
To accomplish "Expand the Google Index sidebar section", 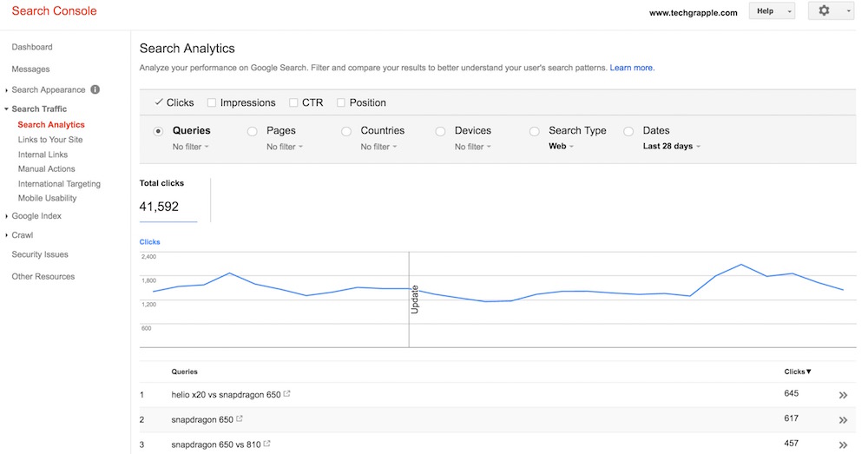I will point(36,216).
